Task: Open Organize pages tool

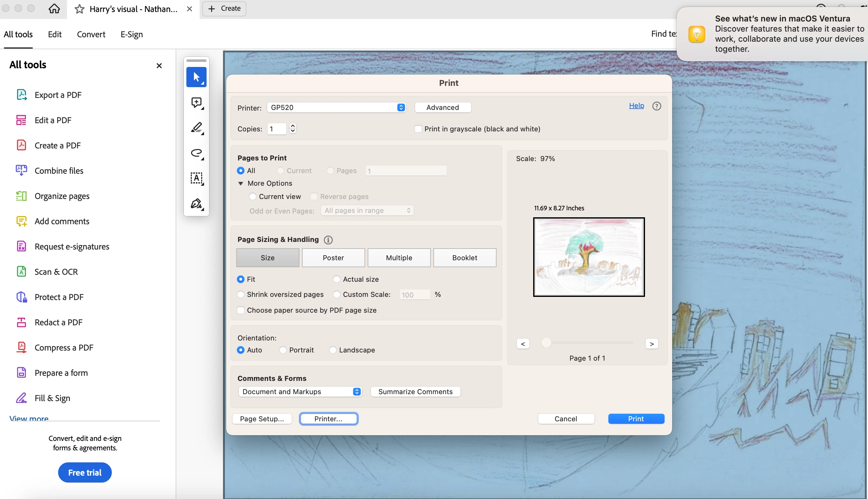Action: [62, 196]
